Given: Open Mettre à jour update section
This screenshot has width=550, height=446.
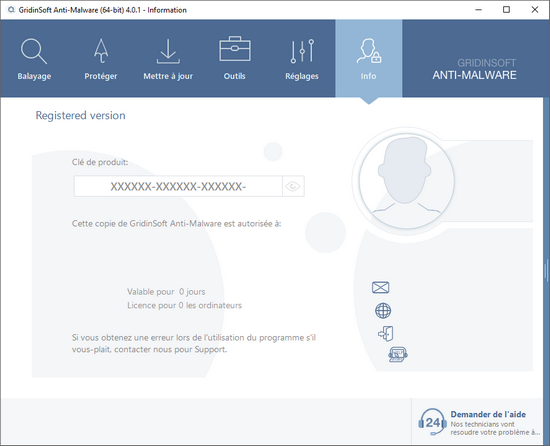Looking at the screenshot, I should 168,59.
